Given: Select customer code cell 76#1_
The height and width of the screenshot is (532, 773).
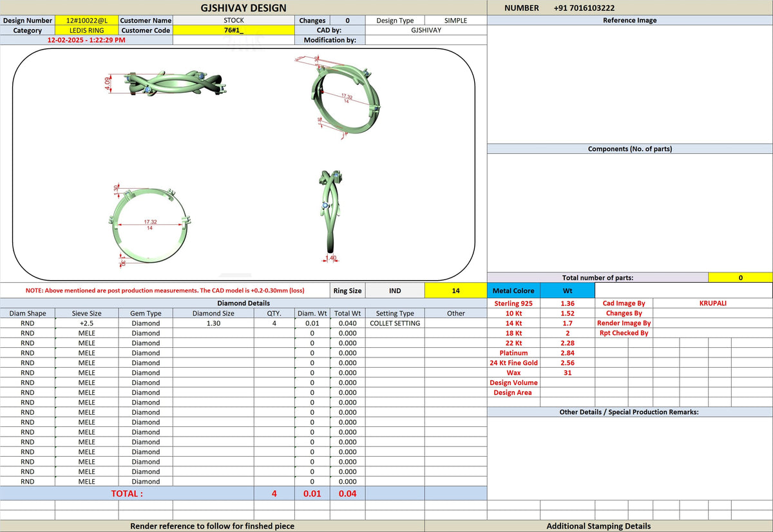Looking at the screenshot, I should point(234,30).
